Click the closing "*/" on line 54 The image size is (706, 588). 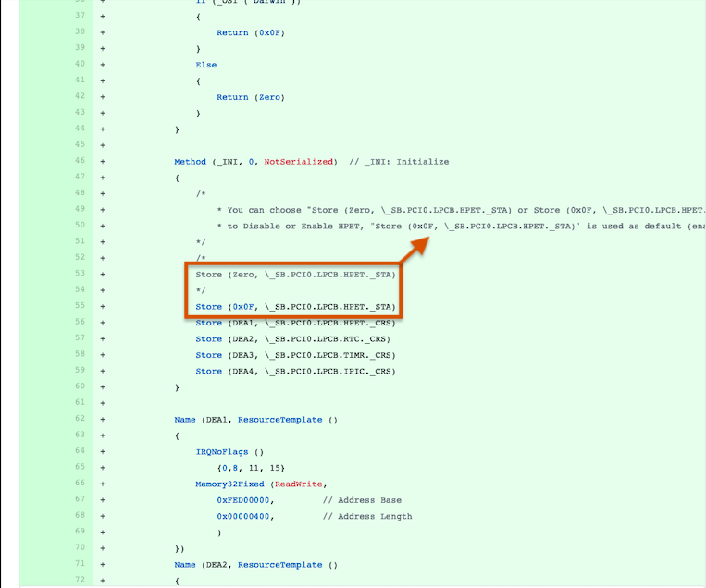(x=201, y=290)
